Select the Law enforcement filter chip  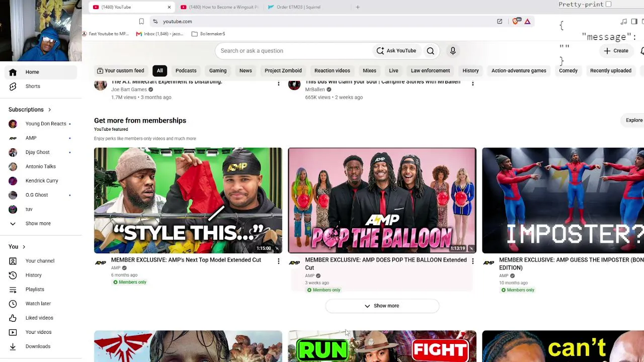point(430,71)
